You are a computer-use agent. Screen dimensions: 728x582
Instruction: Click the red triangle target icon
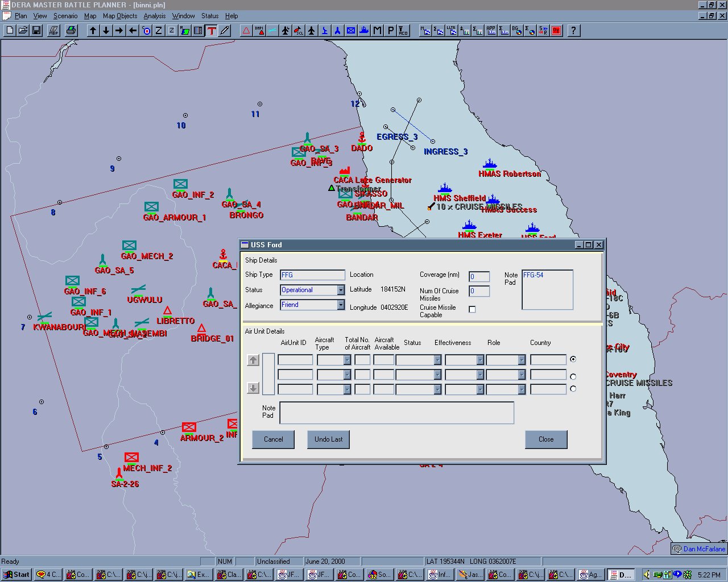point(246,31)
